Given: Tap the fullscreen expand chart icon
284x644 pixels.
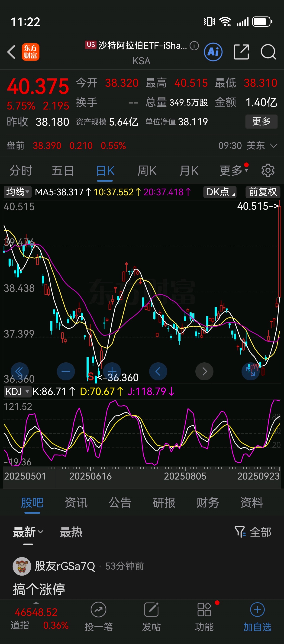Looking at the screenshot, I should point(251,371).
